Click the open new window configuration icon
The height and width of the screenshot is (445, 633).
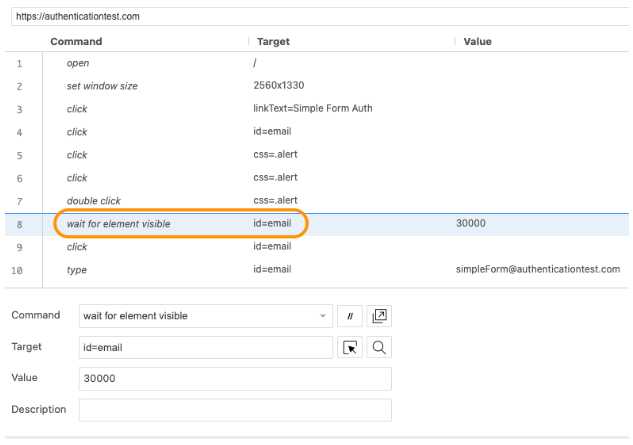tap(379, 316)
